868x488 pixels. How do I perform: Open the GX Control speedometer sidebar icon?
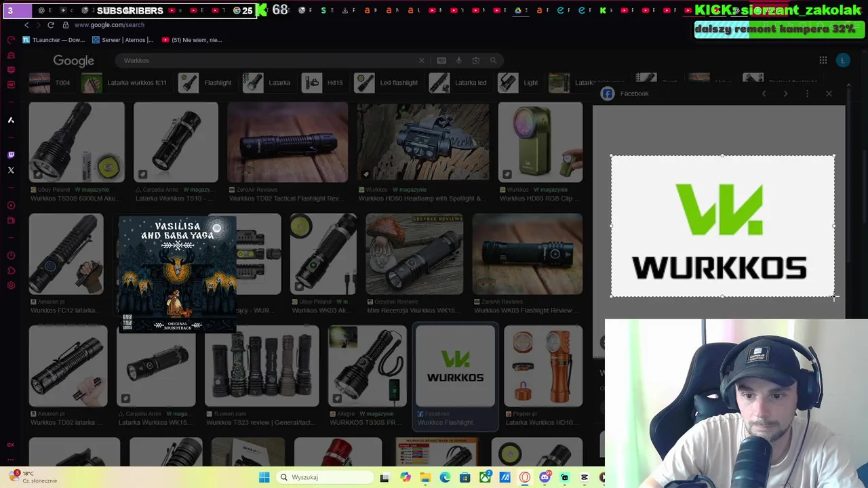pyautogui.click(x=11, y=40)
